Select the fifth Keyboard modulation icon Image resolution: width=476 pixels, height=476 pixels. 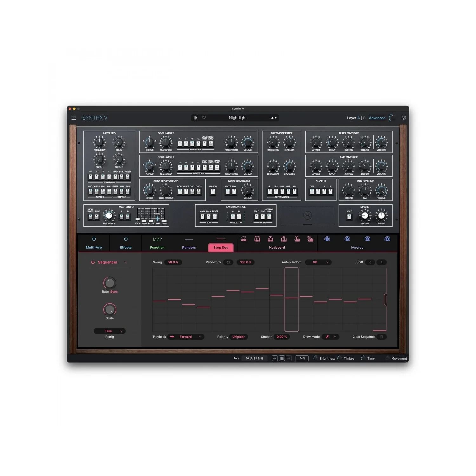tap(297, 239)
